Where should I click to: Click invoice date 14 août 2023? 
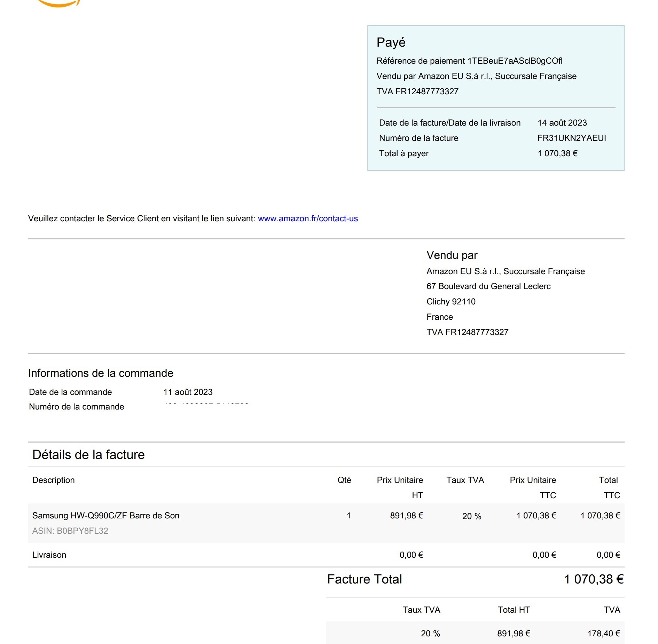pos(562,123)
